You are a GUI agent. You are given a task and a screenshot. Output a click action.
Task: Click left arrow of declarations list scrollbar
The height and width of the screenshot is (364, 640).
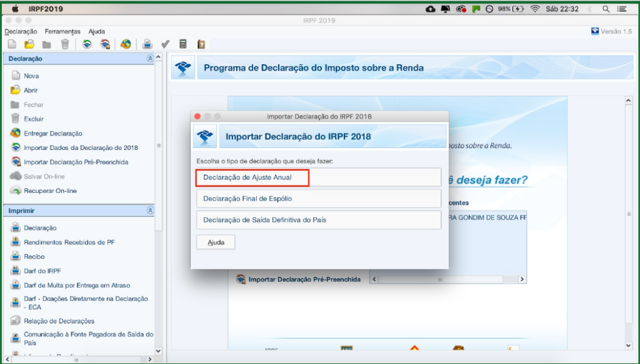[x=374, y=280]
